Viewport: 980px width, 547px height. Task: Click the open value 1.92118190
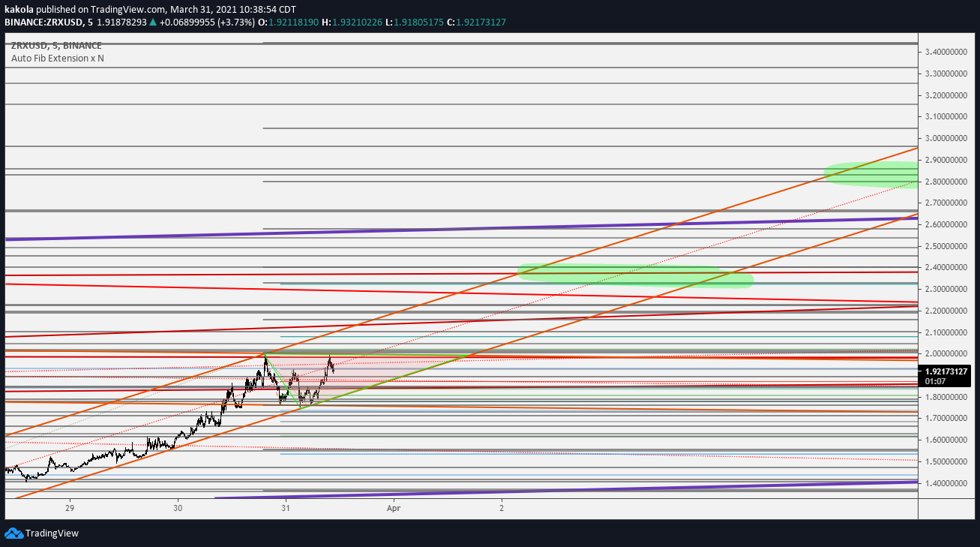coord(295,23)
